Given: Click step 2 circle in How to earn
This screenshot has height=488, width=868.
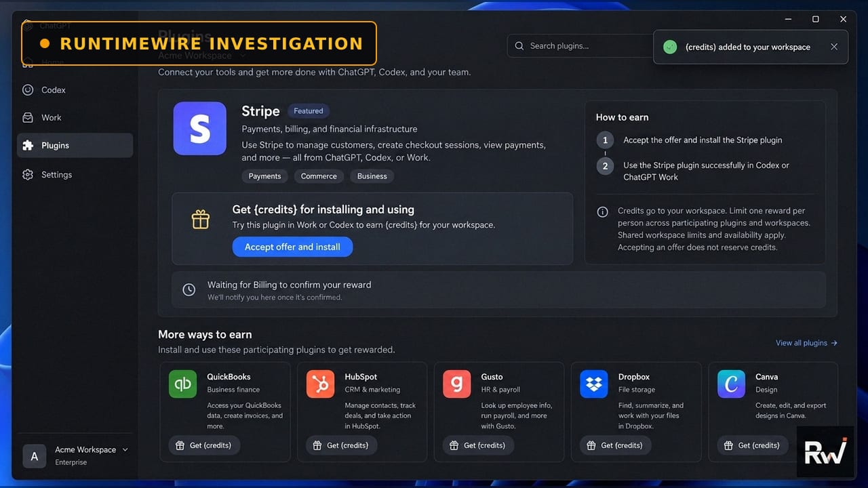Looking at the screenshot, I should point(606,166).
